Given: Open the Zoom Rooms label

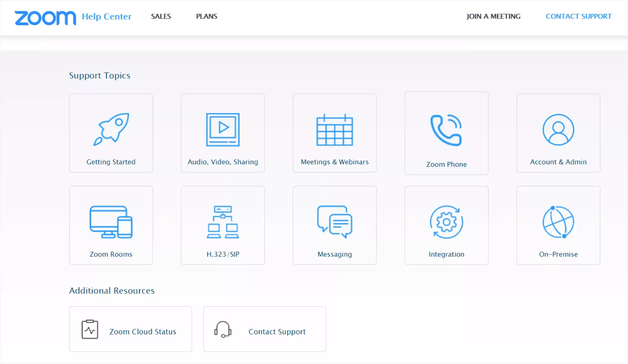Looking at the screenshot, I should (x=111, y=254).
